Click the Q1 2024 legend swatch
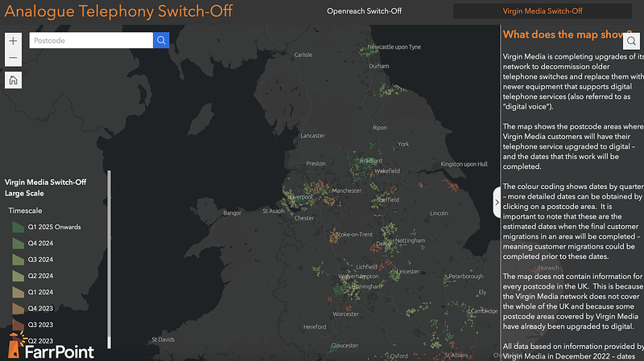This screenshot has width=644, height=361. 18,292
